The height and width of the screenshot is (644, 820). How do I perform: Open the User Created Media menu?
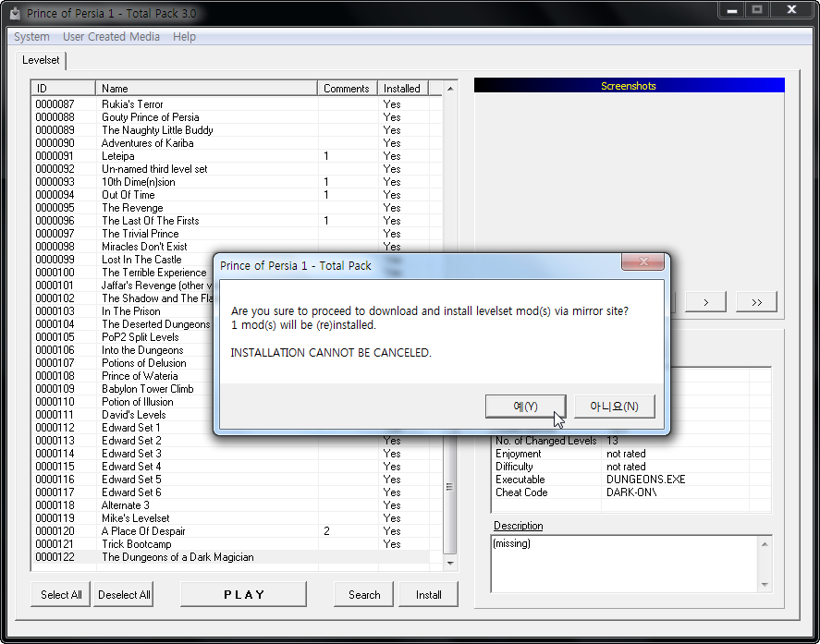click(x=111, y=37)
